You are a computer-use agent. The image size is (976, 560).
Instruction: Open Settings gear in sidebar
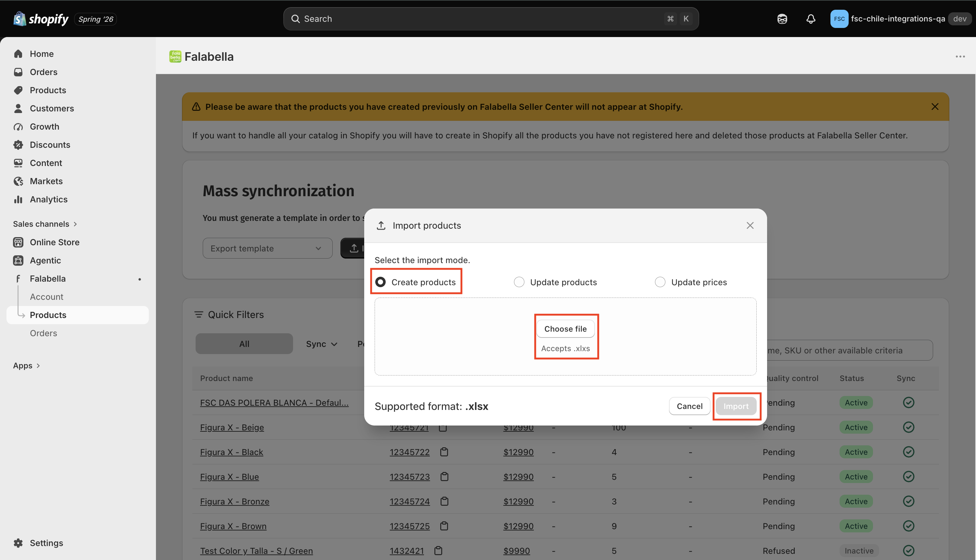(x=18, y=543)
